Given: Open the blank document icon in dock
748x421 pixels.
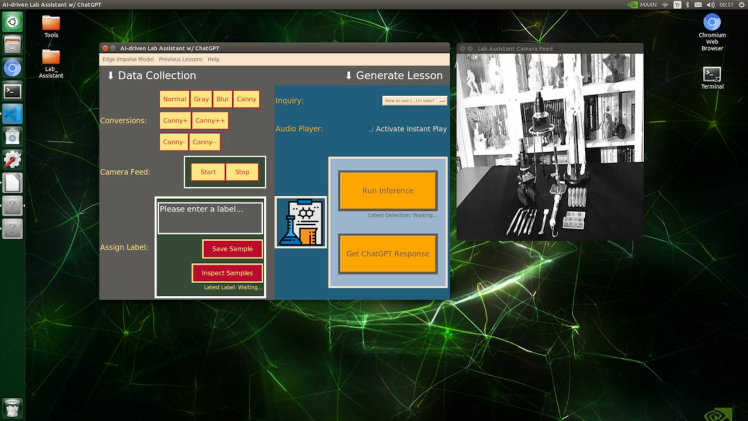Looking at the screenshot, I should (x=12, y=183).
